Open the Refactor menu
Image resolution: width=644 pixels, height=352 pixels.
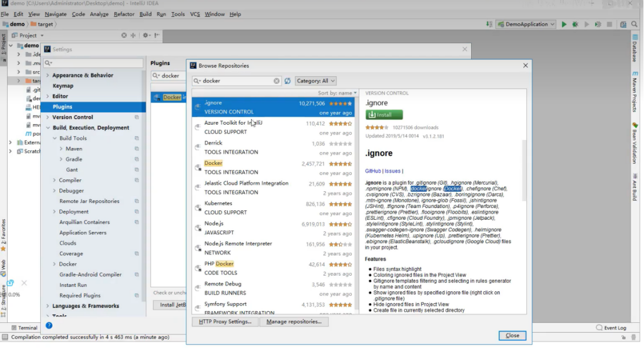(124, 14)
